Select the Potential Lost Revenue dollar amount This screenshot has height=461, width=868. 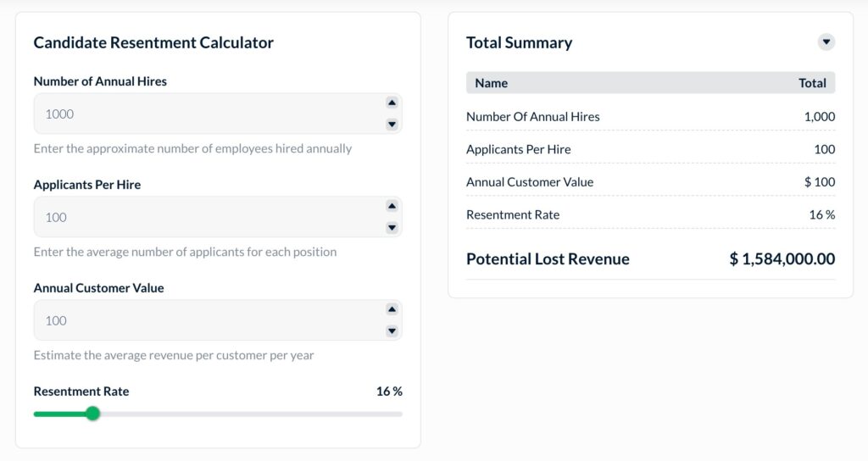pos(782,259)
